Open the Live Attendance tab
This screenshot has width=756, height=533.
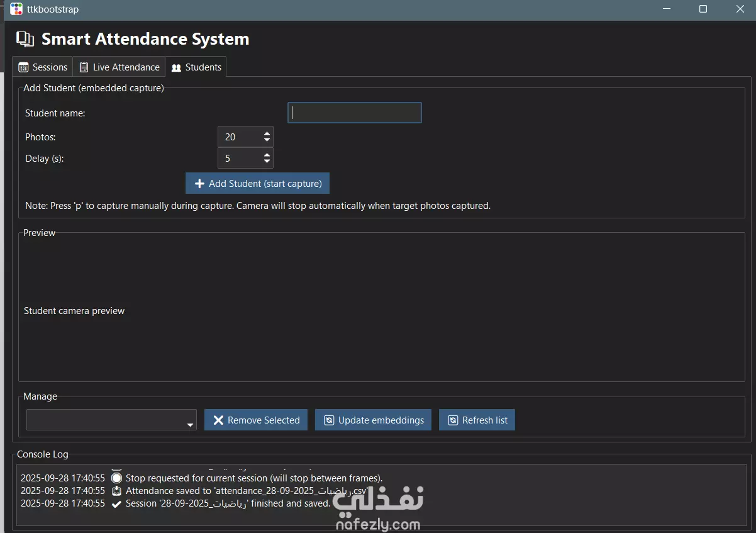[120, 67]
